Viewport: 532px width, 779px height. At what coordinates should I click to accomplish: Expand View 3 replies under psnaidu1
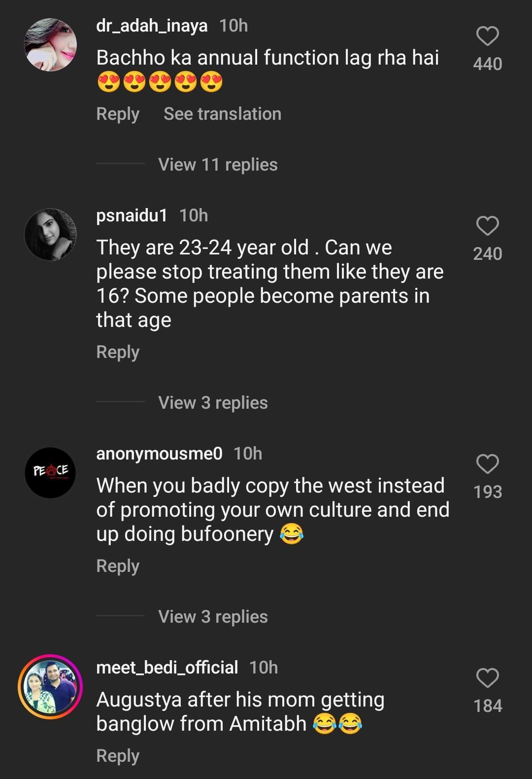tap(213, 403)
